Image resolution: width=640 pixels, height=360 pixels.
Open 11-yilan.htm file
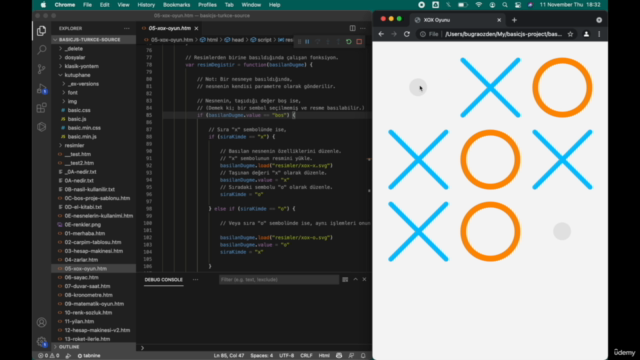79,321
